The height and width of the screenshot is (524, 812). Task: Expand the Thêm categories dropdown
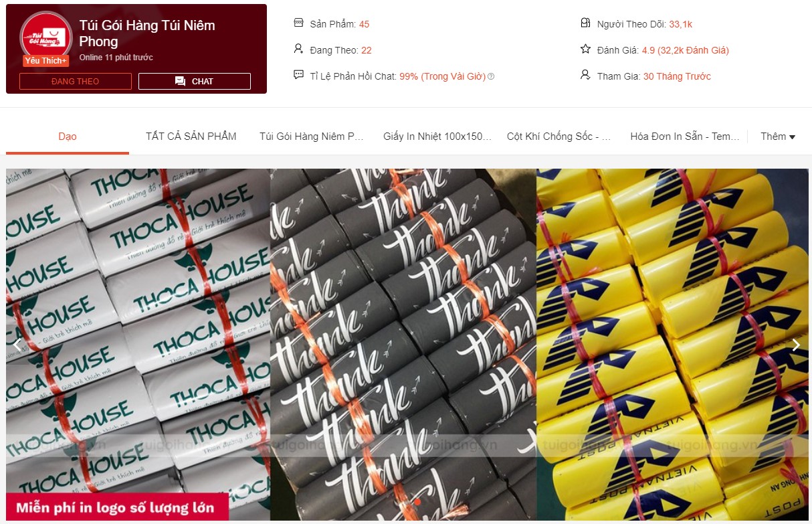click(778, 137)
